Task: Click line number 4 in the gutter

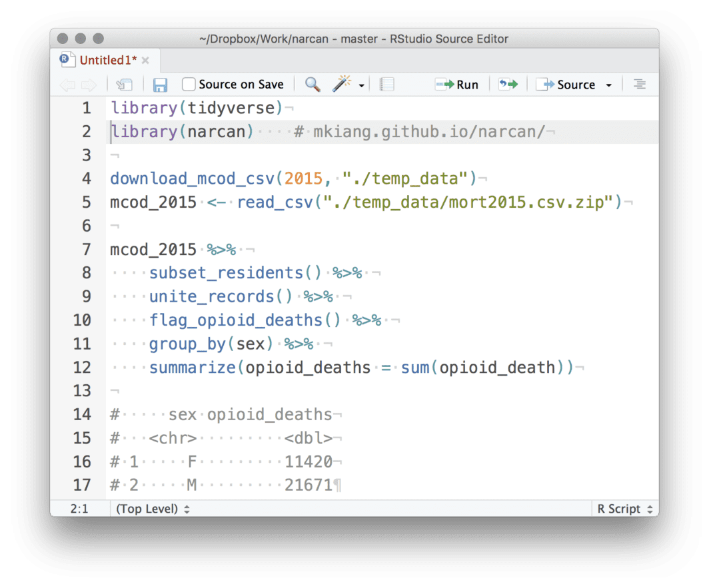Action: [87, 178]
